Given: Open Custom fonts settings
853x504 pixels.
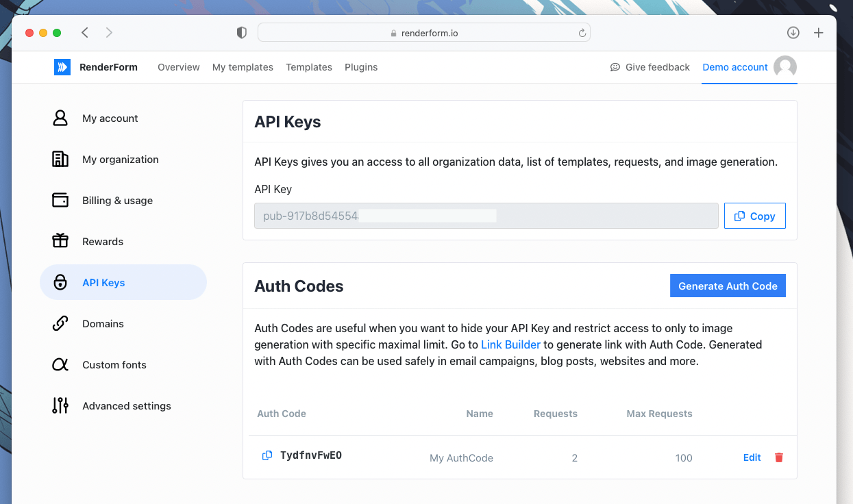Looking at the screenshot, I should coord(114,365).
